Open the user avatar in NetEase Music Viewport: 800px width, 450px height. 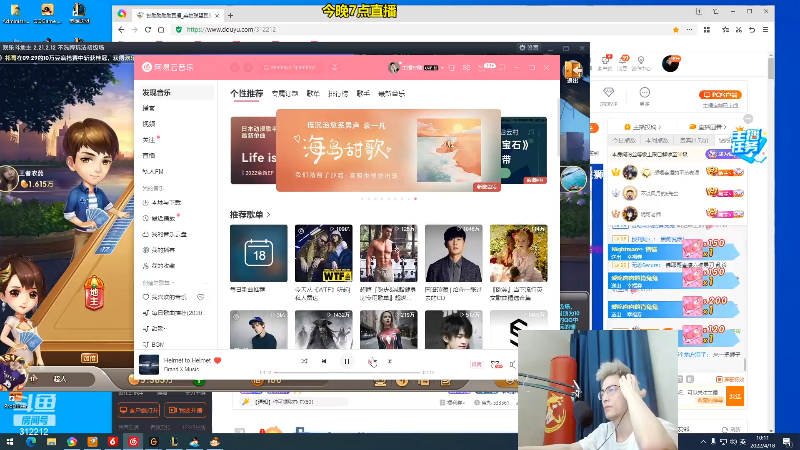(x=393, y=67)
